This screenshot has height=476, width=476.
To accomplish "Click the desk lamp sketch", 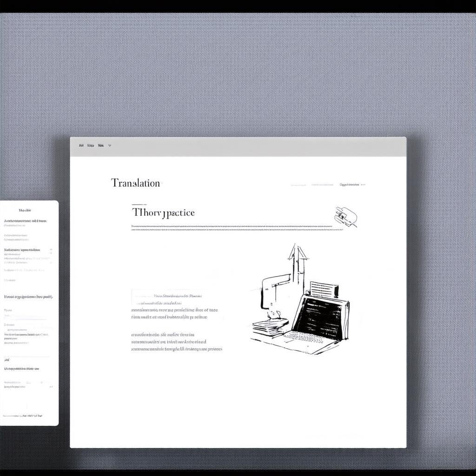I will coord(271,293).
